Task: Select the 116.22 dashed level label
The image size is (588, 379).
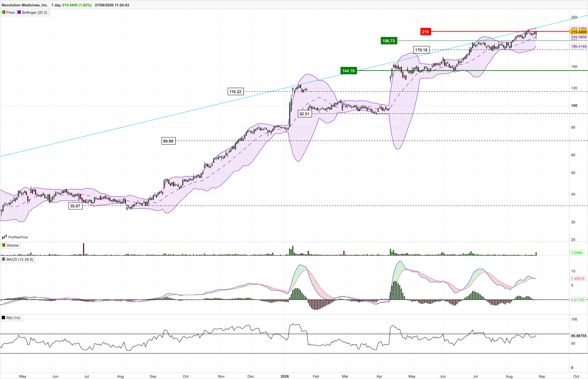Action: point(235,92)
